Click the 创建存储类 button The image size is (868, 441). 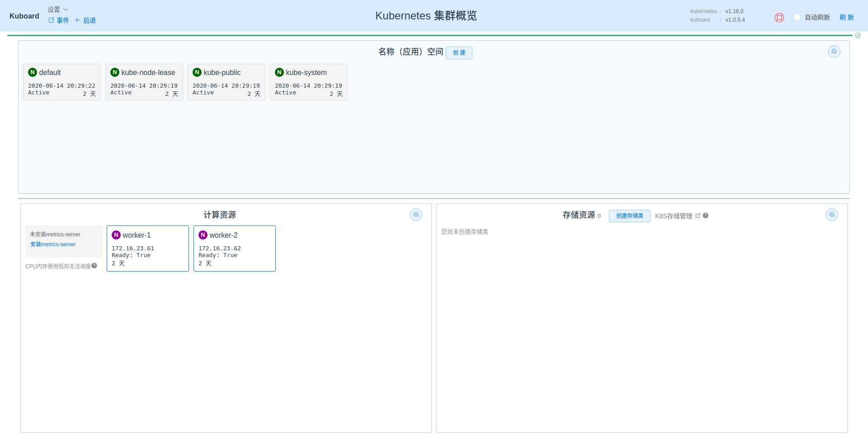629,216
